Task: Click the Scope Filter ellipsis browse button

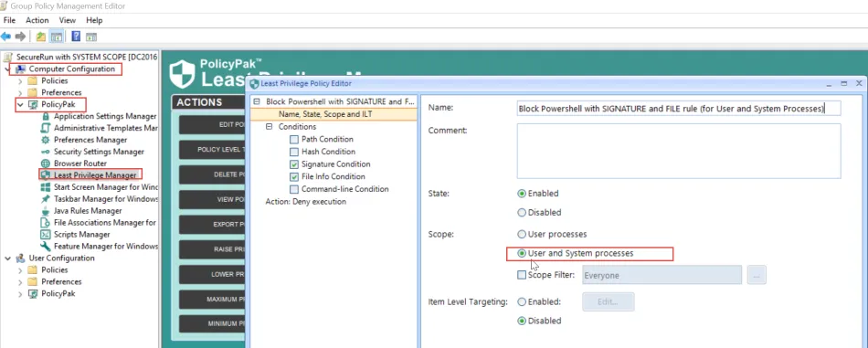Action: tap(757, 275)
